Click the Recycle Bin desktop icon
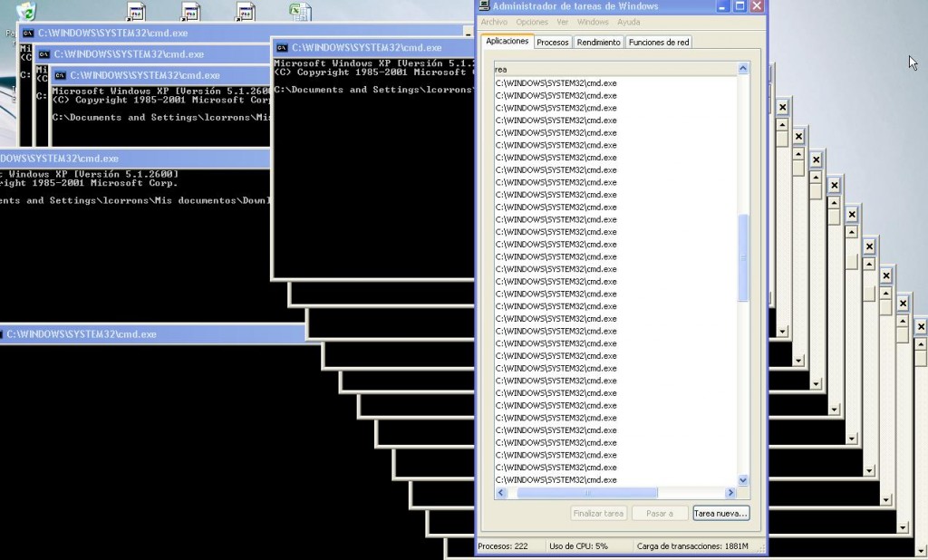 (x=26, y=11)
